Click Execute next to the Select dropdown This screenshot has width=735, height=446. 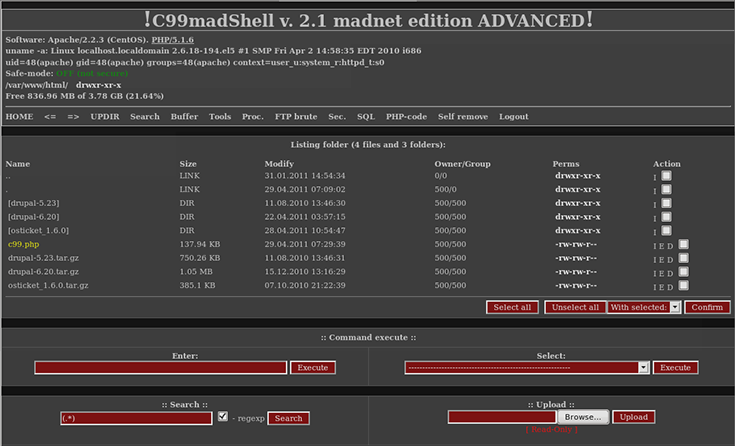(675, 367)
